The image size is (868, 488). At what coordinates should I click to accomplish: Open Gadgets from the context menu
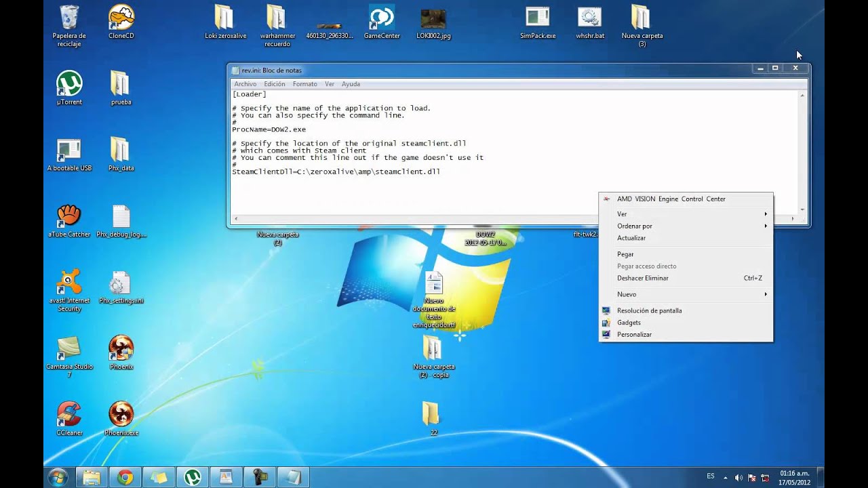point(686,323)
